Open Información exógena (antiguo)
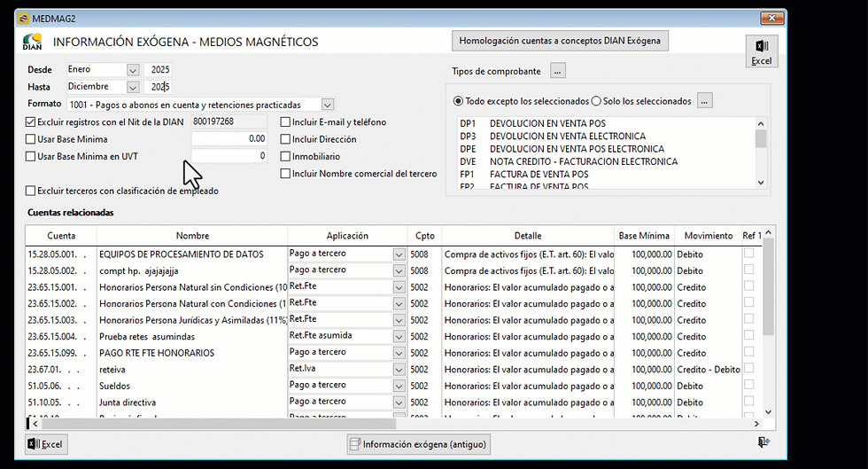Viewport: 868px width, 469px height. tap(418, 444)
